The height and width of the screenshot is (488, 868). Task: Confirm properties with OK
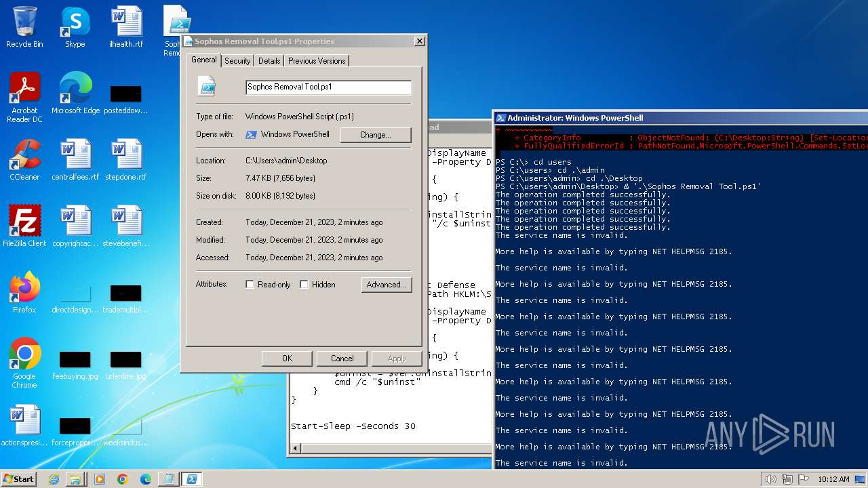pyautogui.click(x=287, y=359)
